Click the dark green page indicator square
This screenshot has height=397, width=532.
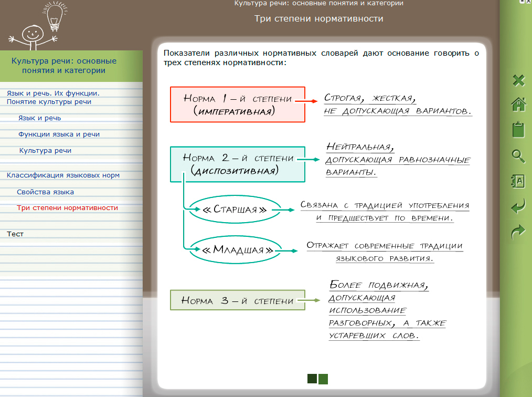[x=312, y=379]
